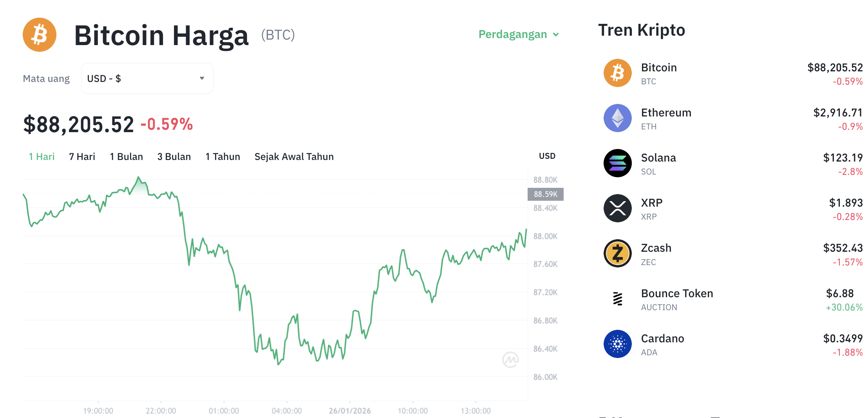
Task: Select the Sejak Awal Tahun timeframe
Action: tap(294, 156)
